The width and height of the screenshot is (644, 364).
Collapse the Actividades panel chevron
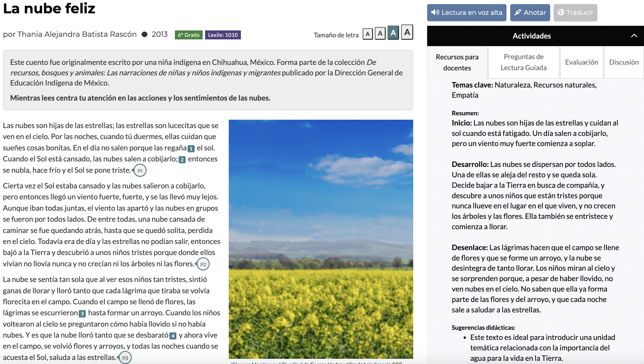point(634,36)
